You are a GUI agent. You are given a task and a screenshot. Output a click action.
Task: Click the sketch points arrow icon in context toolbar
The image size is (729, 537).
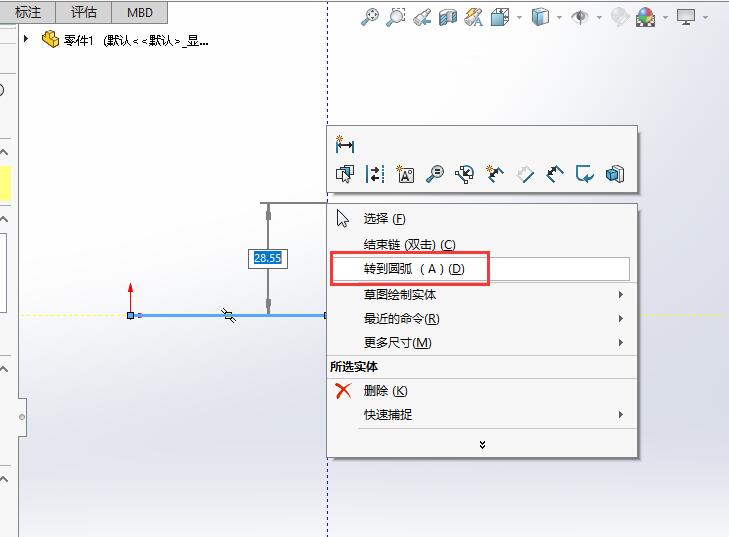tap(464, 174)
